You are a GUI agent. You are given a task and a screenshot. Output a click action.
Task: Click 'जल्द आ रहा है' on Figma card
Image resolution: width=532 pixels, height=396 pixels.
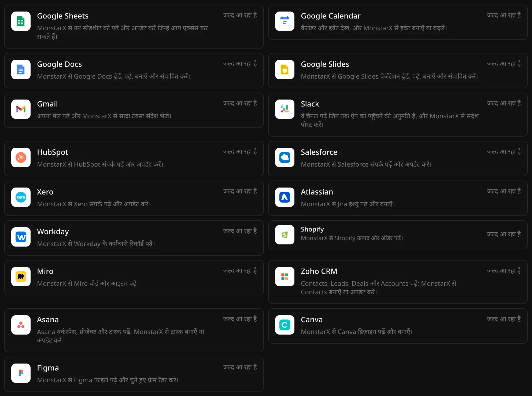pos(240,368)
